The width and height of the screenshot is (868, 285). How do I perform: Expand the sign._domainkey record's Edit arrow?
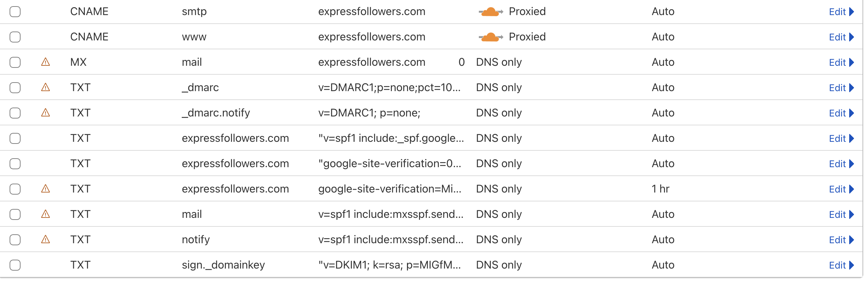[x=852, y=265]
